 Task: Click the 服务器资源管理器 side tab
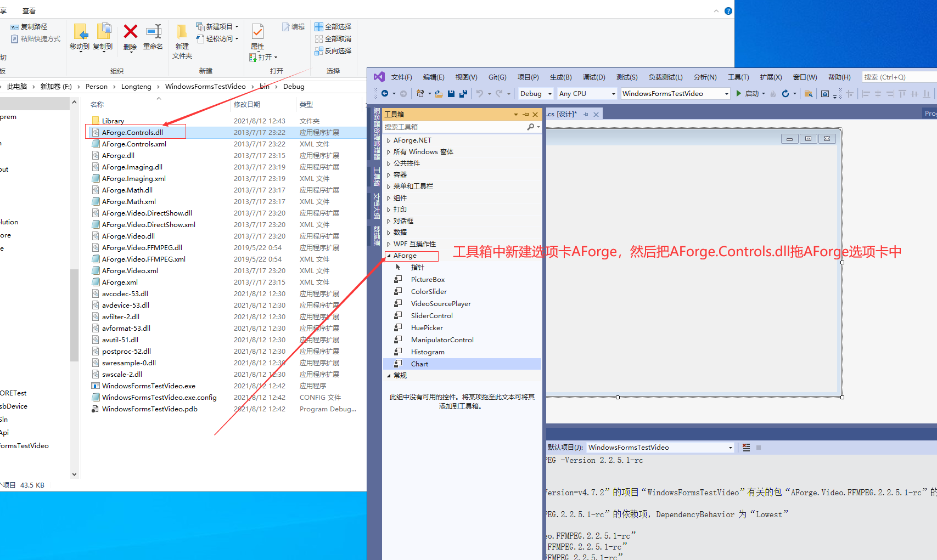(377, 134)
